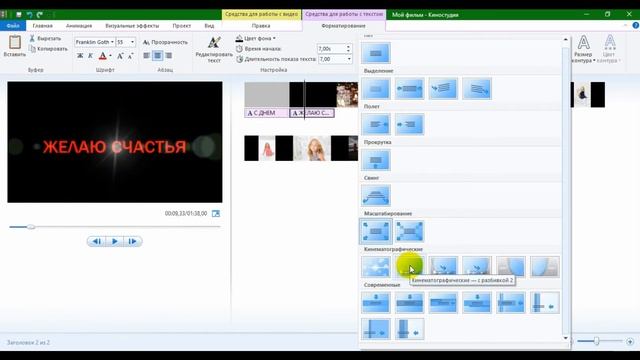Click the Время начала spinner arrows
Viewport: 640px width, 360px height.
pyautogui.click(x=349, y=49)
